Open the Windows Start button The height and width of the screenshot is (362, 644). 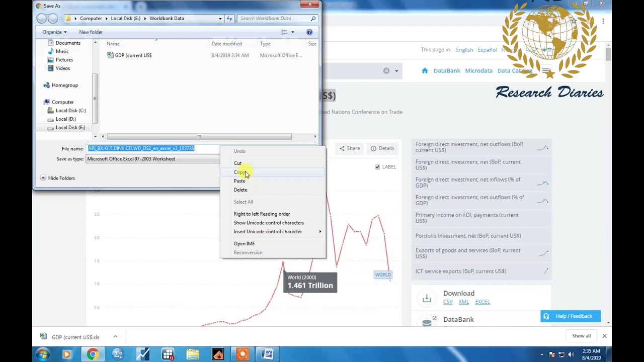42,354
